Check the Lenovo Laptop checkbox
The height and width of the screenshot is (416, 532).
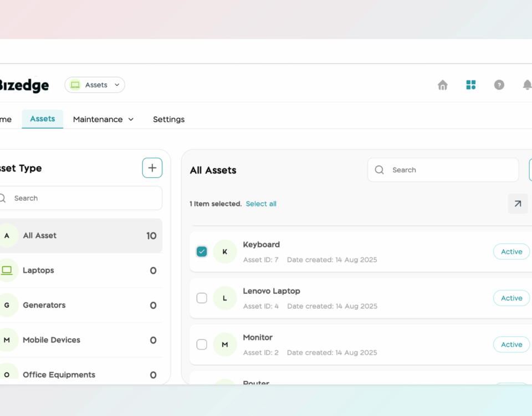tap(202, 298)
